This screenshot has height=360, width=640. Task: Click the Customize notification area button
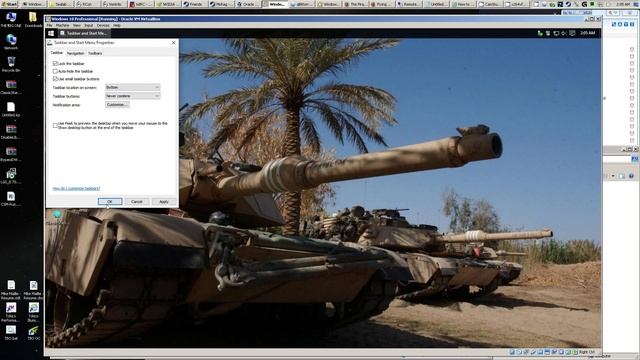click(117, 105)
